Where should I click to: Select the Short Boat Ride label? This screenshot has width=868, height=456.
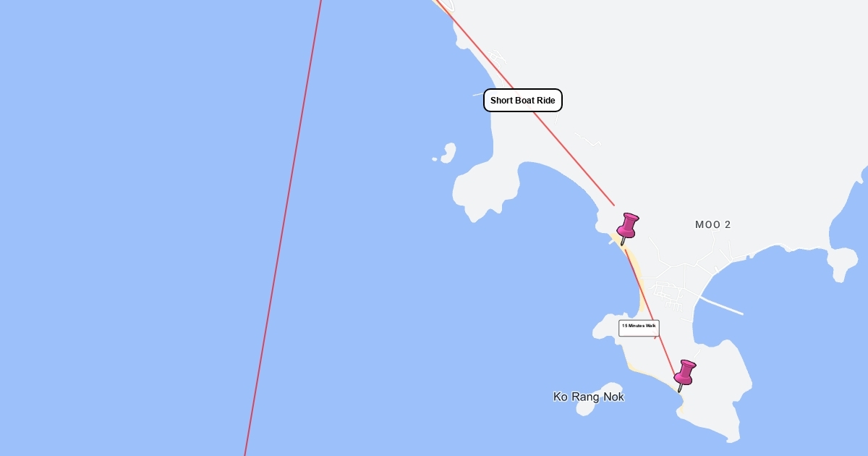(x=523, y=101)
